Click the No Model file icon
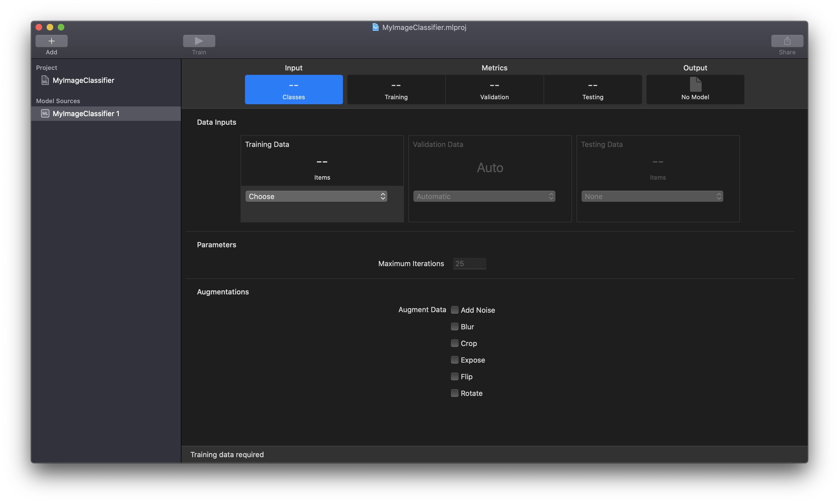 click(695, 84)
